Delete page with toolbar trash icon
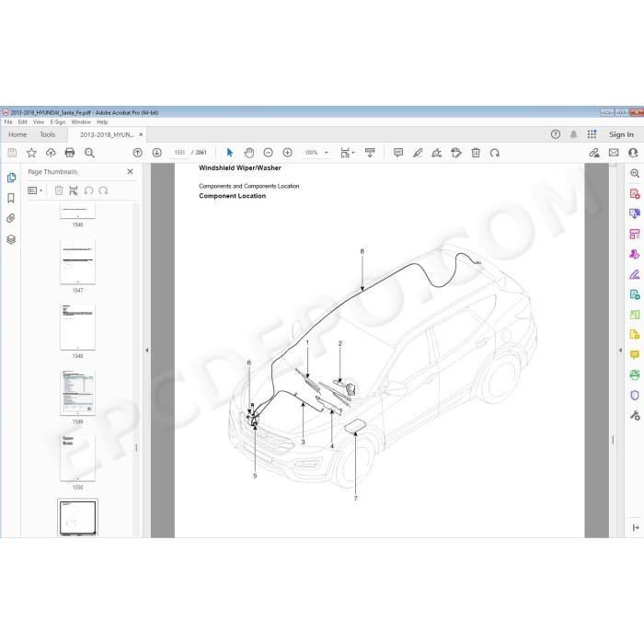This screenshot has height=644, width=644. [x=476, y=153]
